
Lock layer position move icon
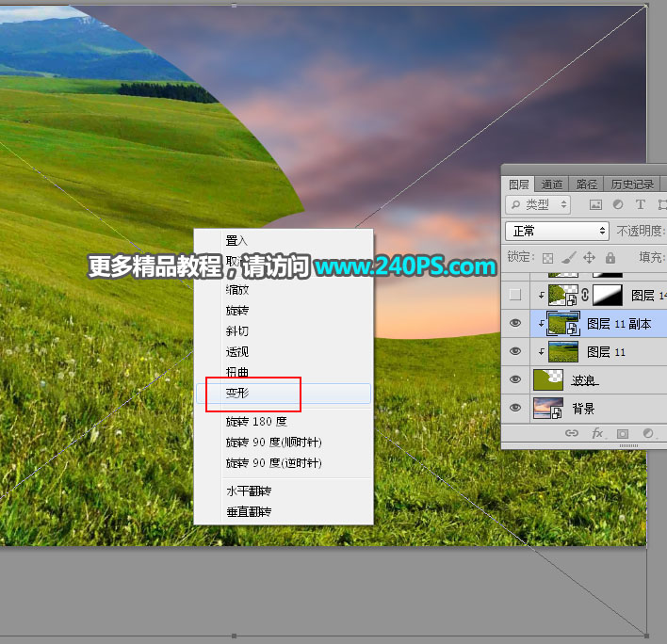589,257
